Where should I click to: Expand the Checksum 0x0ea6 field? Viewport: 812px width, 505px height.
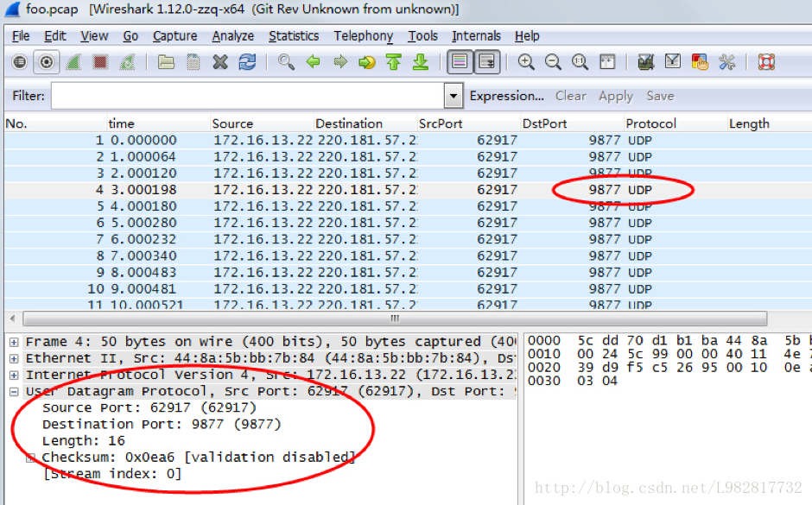[30, 458]
